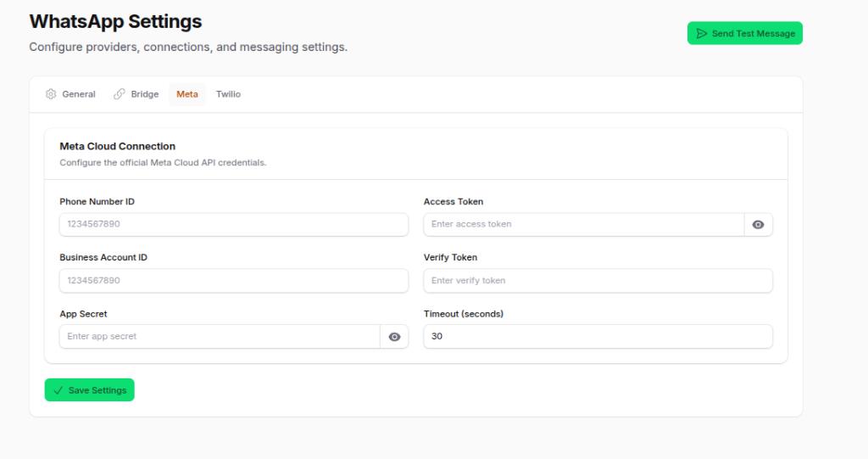
Task: Click the Verify Token input field
Action: pos(598,281)
